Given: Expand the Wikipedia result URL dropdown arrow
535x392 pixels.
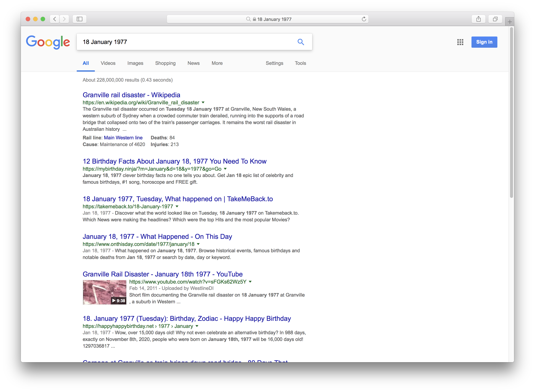Looking at the screenshot, I should click(203, 102).
